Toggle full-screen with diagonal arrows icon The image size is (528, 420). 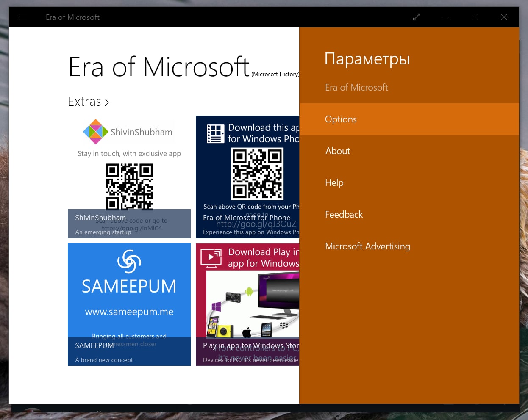pos(417,17)
